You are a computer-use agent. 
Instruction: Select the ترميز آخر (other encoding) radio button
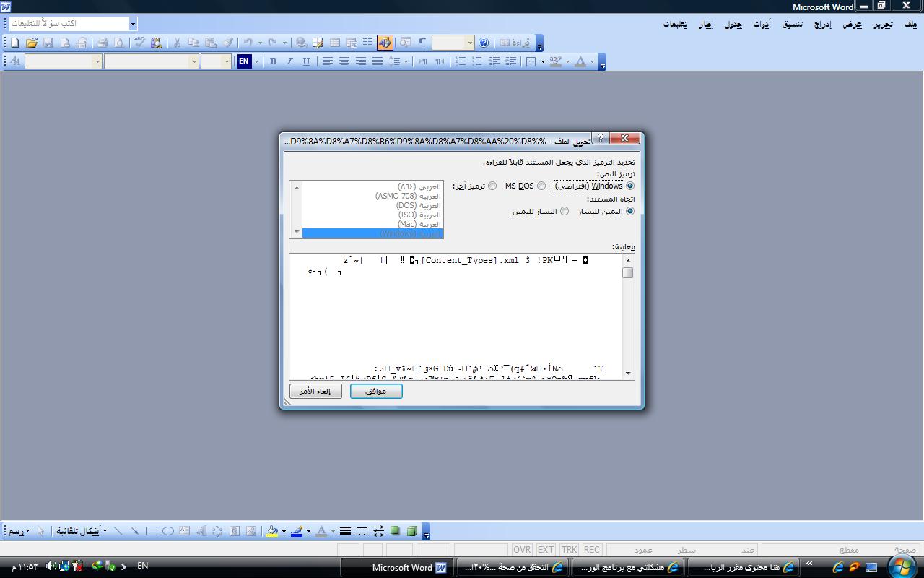point(492,186)
